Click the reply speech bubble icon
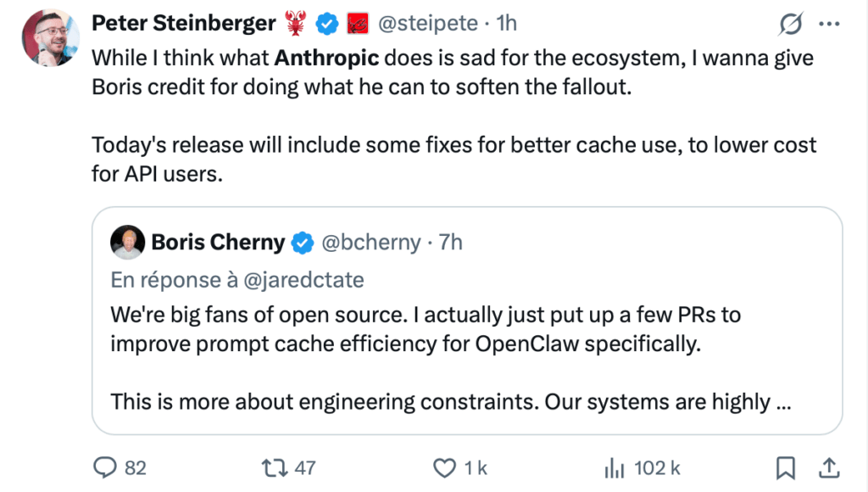Viewport: 868px width, 492px height. 104,467
